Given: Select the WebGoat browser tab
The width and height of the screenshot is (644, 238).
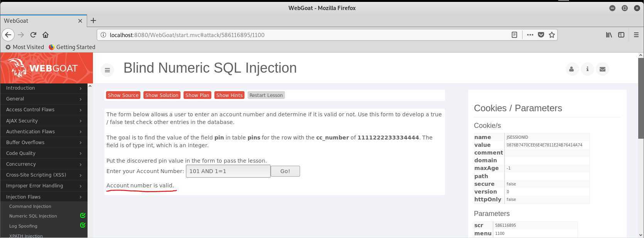Looking at the screenshot, I should point(42,21).
